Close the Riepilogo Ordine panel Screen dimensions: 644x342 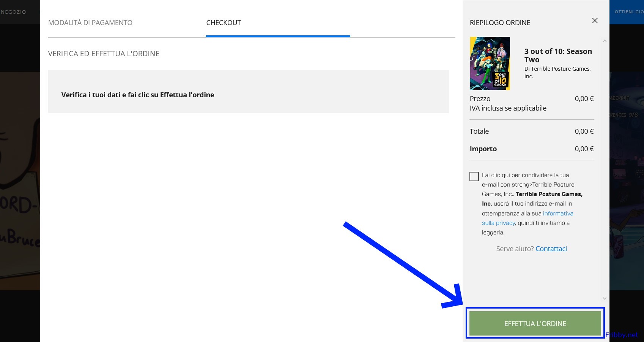595,21
